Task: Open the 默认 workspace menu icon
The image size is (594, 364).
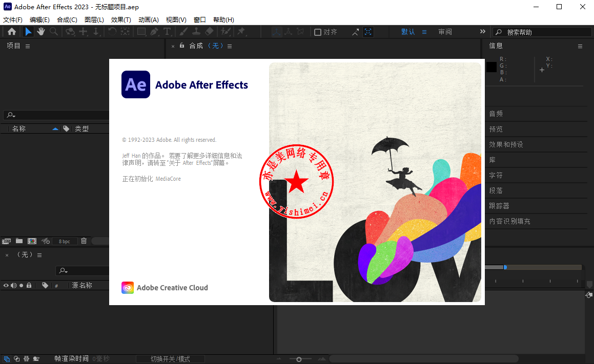Action: coord(424,32)
